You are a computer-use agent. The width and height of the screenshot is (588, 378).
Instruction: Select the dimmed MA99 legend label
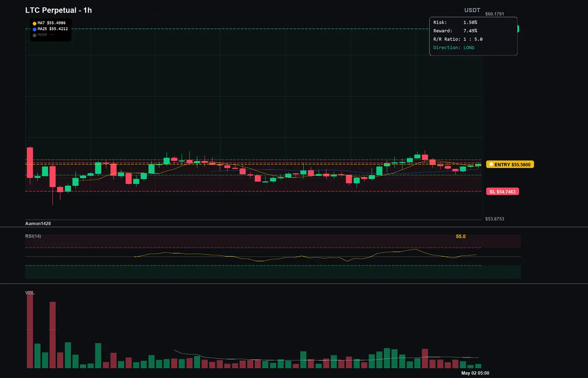tap(45, 35)
